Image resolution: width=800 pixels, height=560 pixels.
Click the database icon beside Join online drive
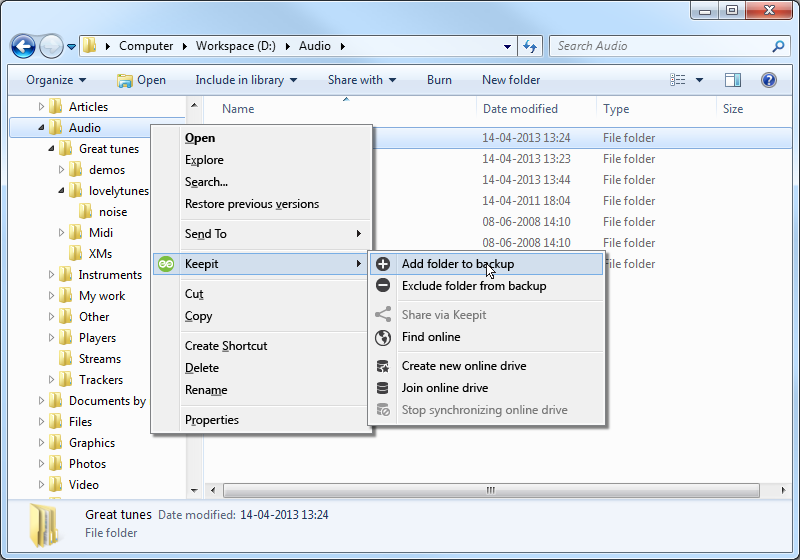pyautogui.click(x=383, y=388)
